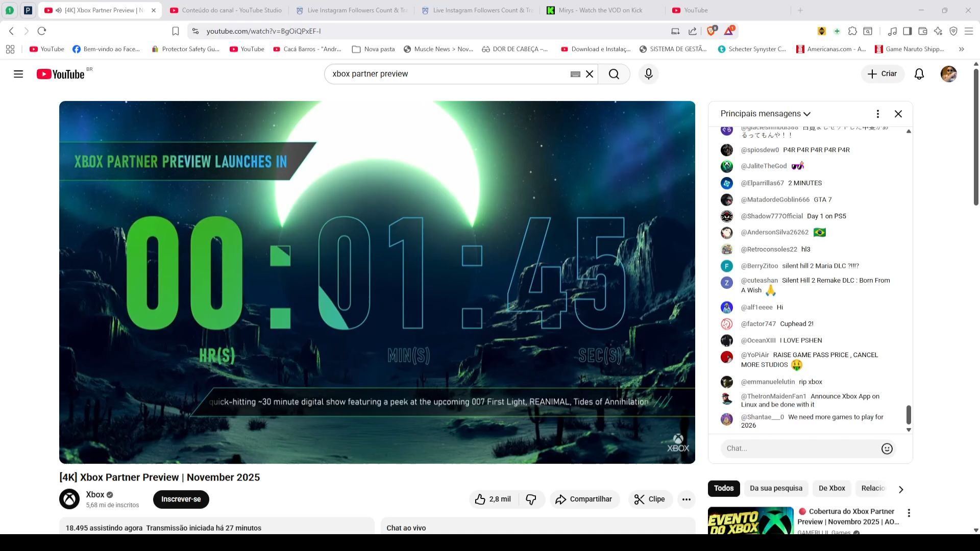The image size is (980, 551).
Task: Subscribe with the Inscrever-se button
Action: click(x=181, y=499)
